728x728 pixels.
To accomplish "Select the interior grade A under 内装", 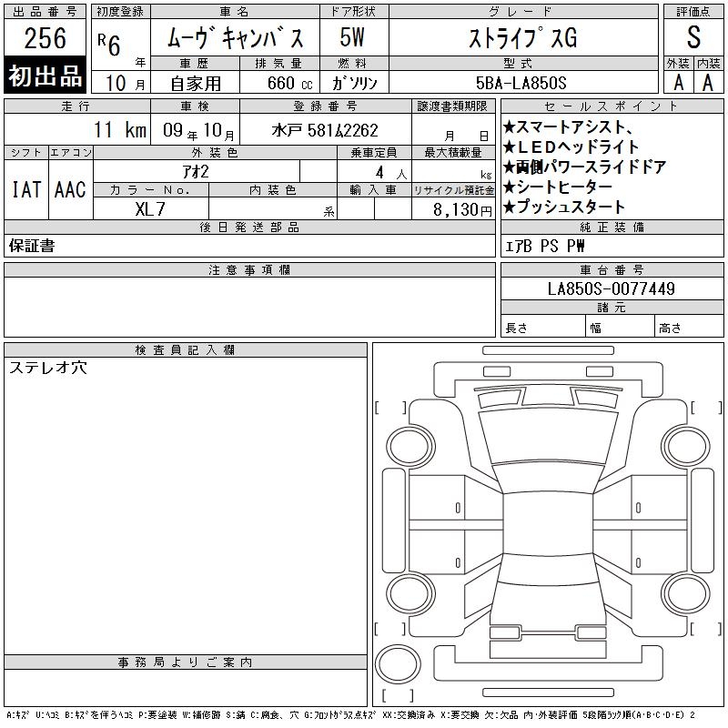I will point(708,83).
